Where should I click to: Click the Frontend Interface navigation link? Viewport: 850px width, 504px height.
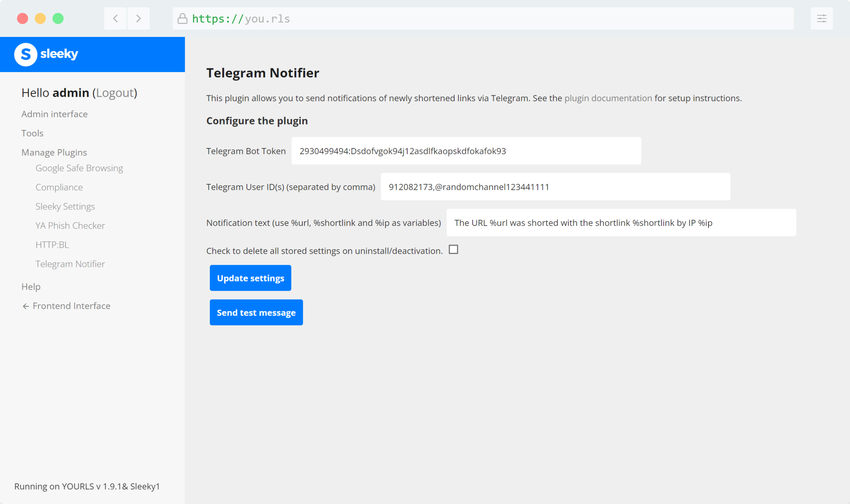pyautogui.click(x=72, y=305)
